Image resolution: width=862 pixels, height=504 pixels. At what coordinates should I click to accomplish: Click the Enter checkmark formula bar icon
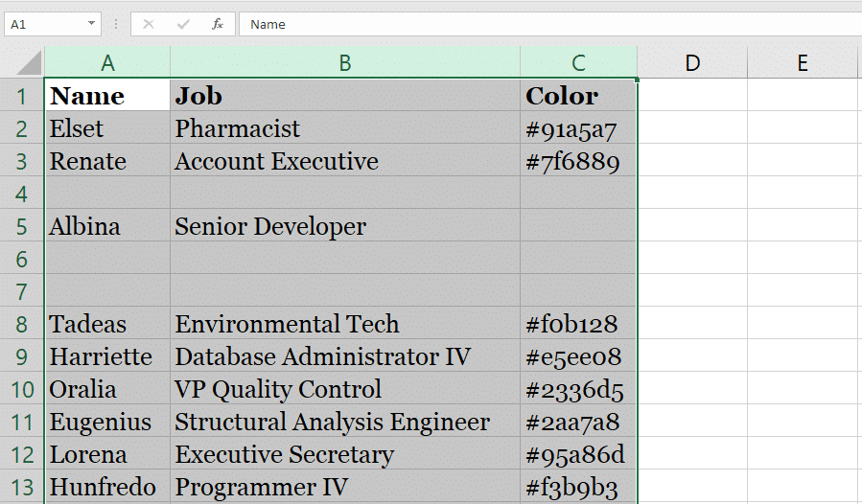[x=183, y=24]
